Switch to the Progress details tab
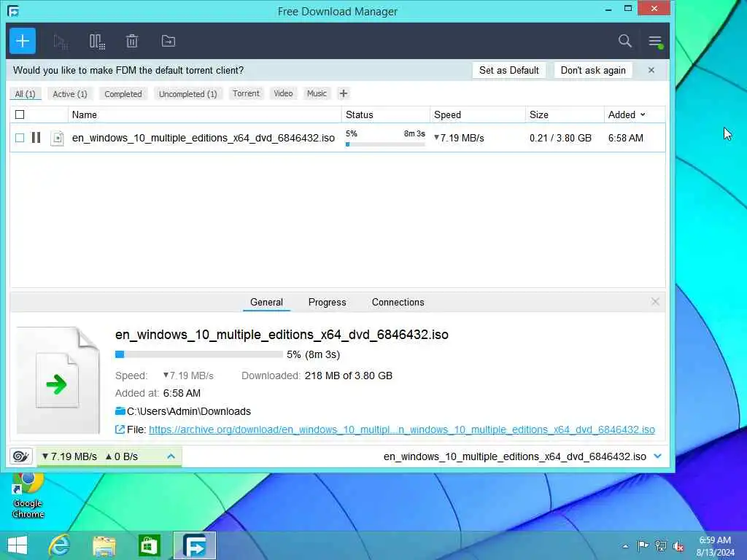Viewport: 747px width, 560px height. point(328,303)
